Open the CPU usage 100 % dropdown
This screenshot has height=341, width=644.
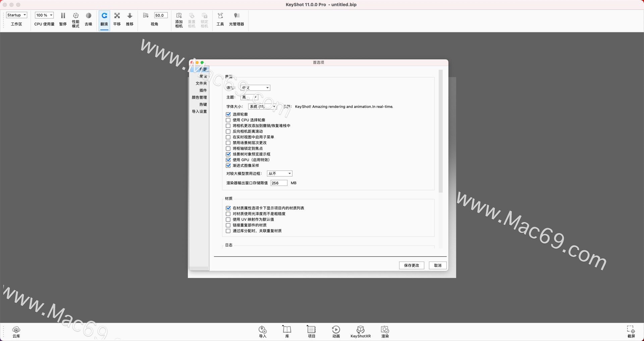(44, 15)
